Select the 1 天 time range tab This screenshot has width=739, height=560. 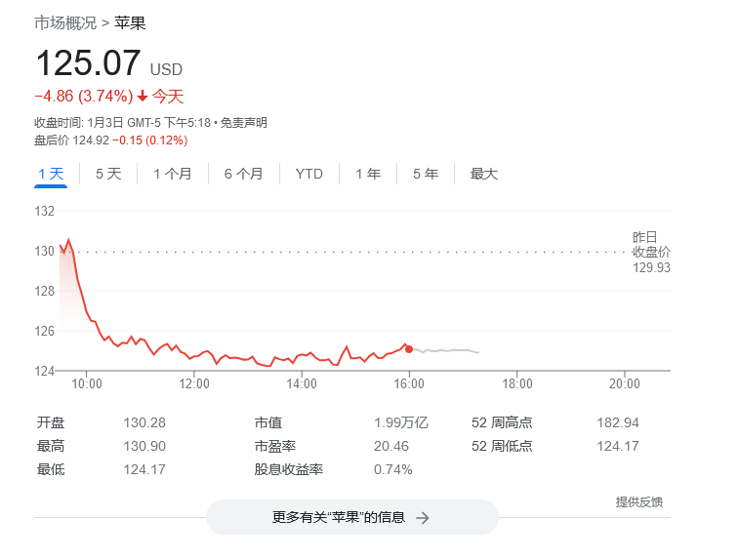coord(51,174)
